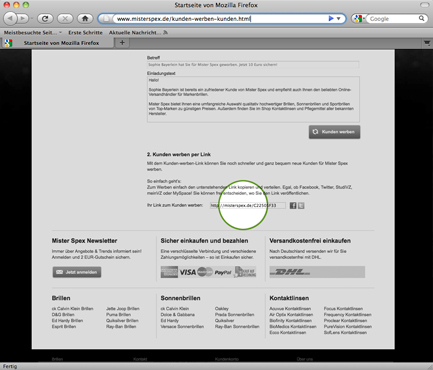This screenshot has height=370, width=433.
Task: Open the PureVision Kontaktlinsen link
Action: pyautogui.click(x=348, y=326)
